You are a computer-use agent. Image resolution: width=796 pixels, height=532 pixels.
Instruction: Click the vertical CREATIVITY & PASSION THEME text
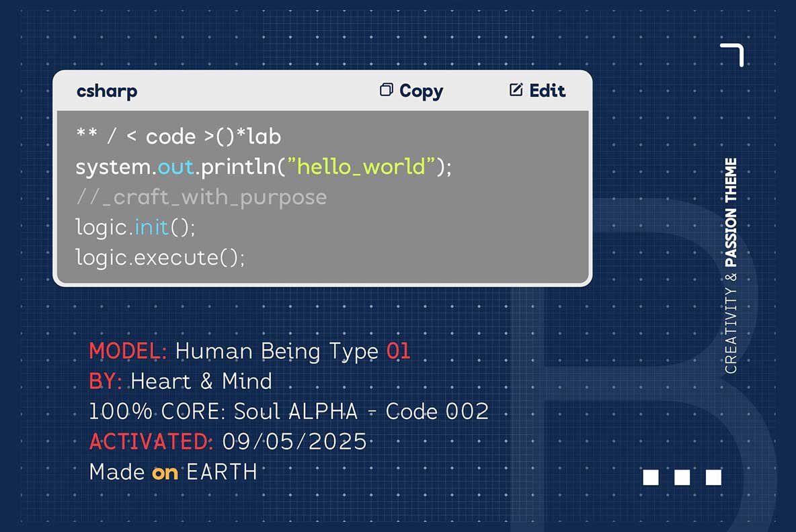point(731,265)
